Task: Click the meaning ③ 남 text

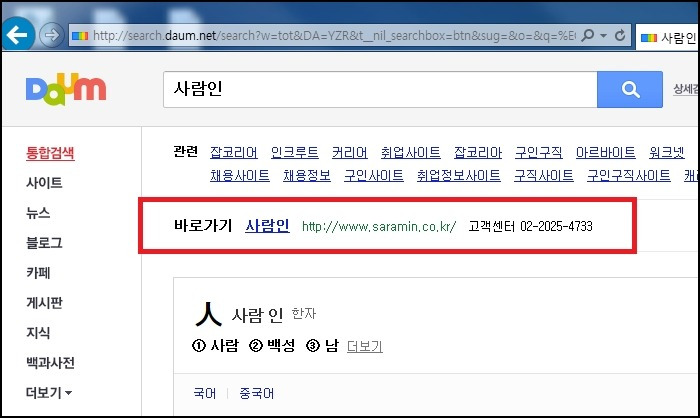Action: [x=322, y=345]
